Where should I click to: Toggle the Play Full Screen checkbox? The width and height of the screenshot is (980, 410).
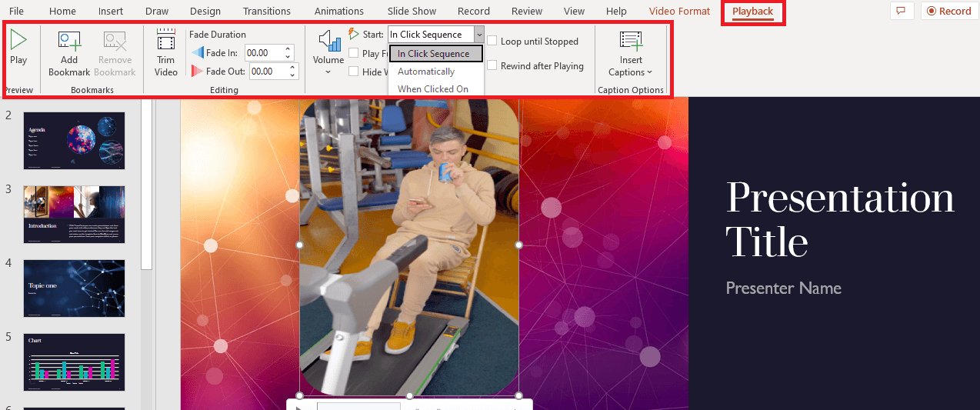pyautogui.click(x=354, y=54)
